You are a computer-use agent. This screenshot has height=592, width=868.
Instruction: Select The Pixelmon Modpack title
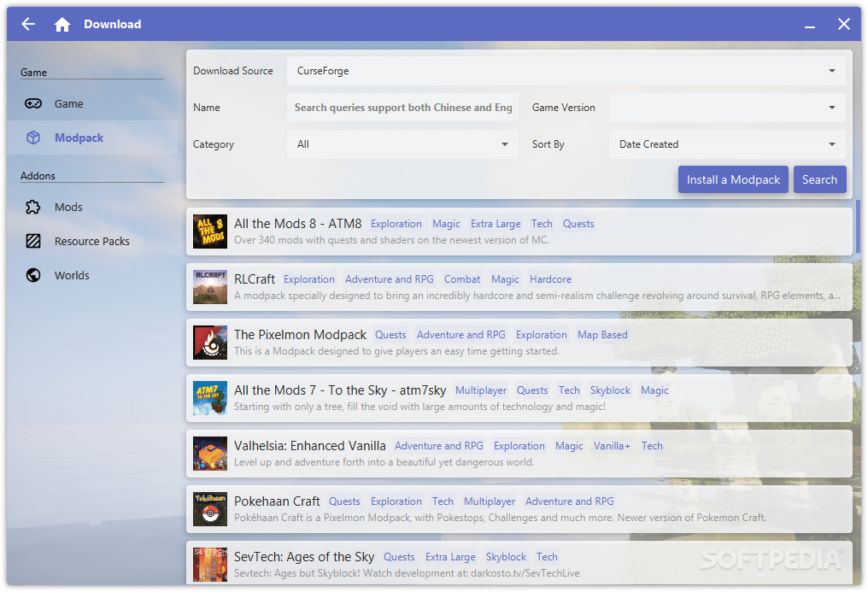[x=300, y=334]
